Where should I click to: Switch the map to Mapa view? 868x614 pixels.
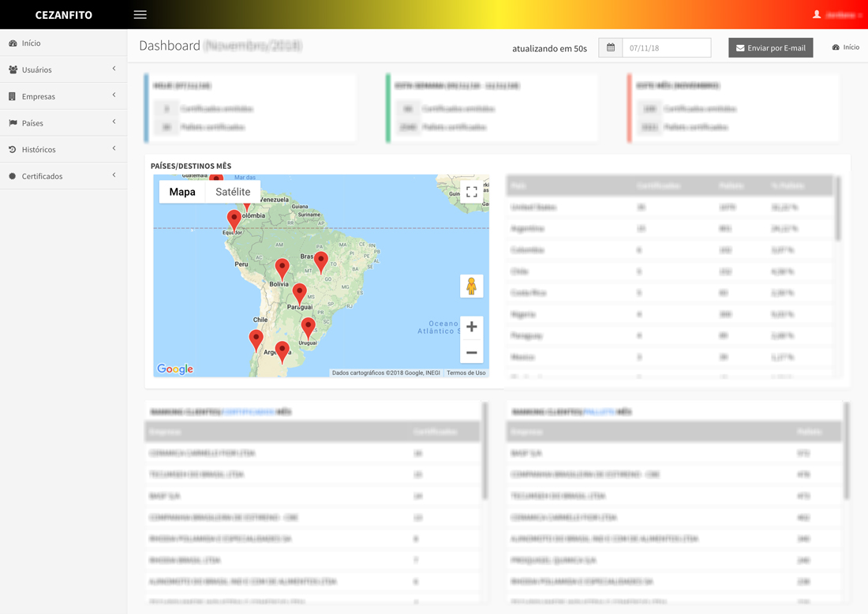[x=182, y=192]
